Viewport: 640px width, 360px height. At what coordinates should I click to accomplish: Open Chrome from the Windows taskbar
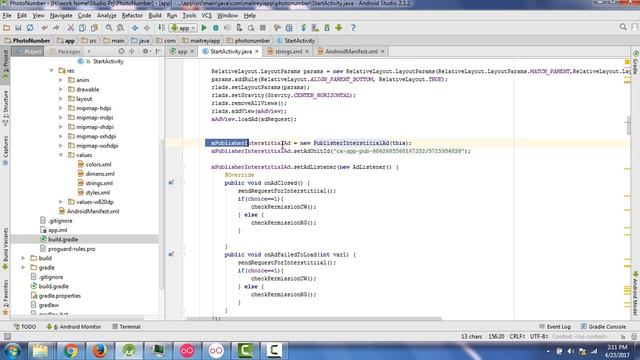(70, 351)
